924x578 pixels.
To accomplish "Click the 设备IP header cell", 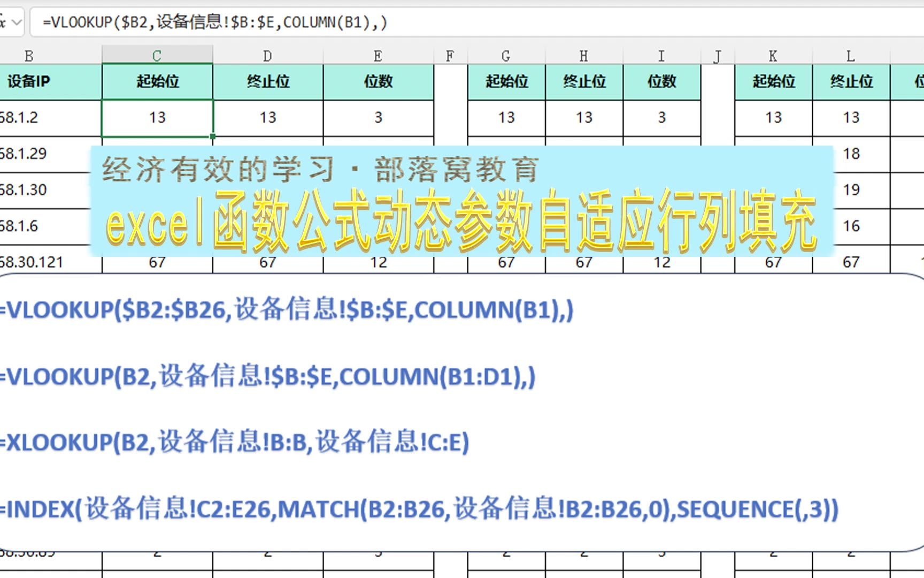I will (x=51, y=82).
